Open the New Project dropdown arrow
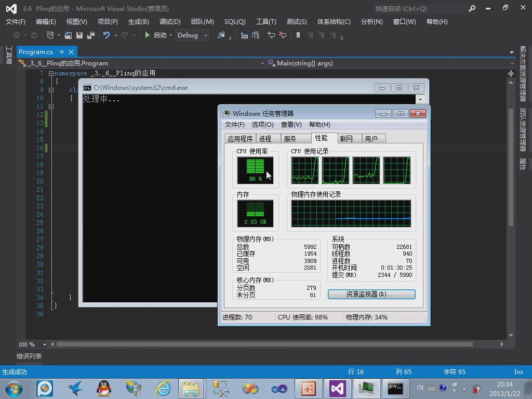The height and width of the screenshot is (399, 532). (59, 35)
